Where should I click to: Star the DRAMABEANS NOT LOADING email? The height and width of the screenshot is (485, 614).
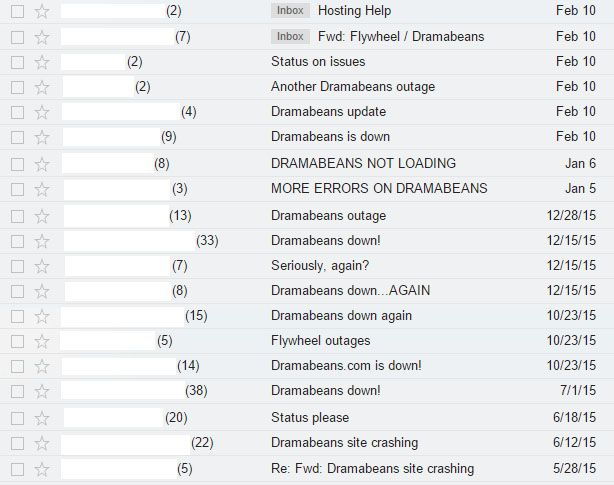tap(42, 164)
